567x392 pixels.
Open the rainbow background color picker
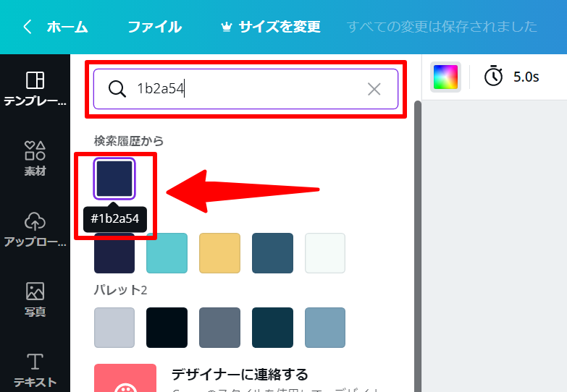[445, 77]
